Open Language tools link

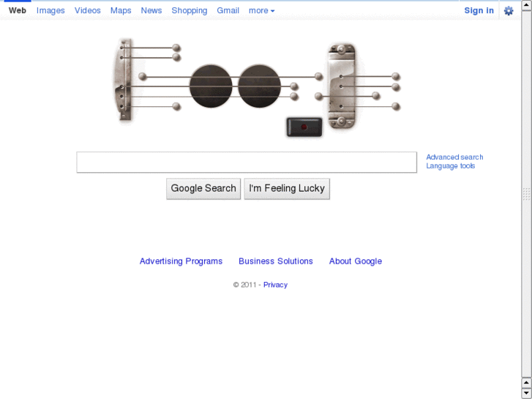pyautogui.click(x=451, y=166)
